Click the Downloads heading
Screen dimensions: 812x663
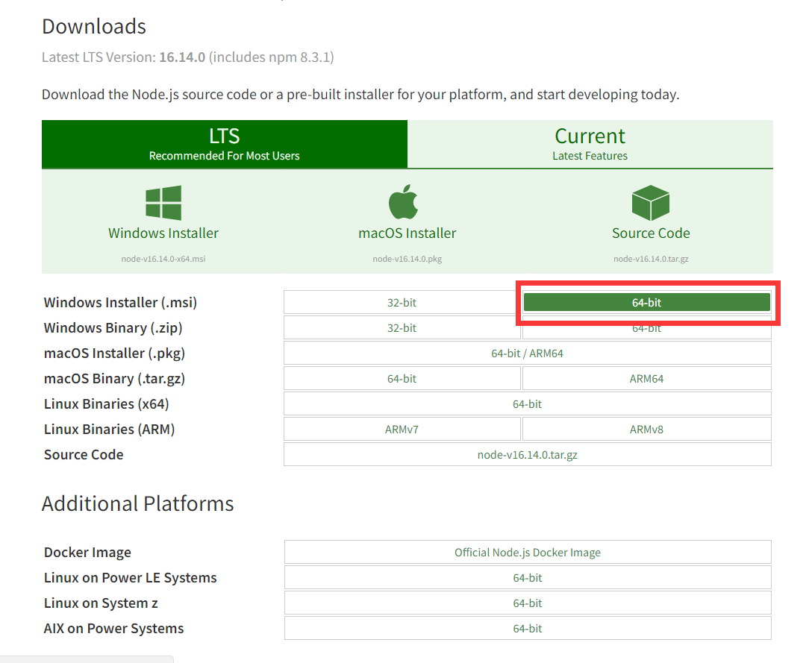pyautogui.click(x=94, y=26)
